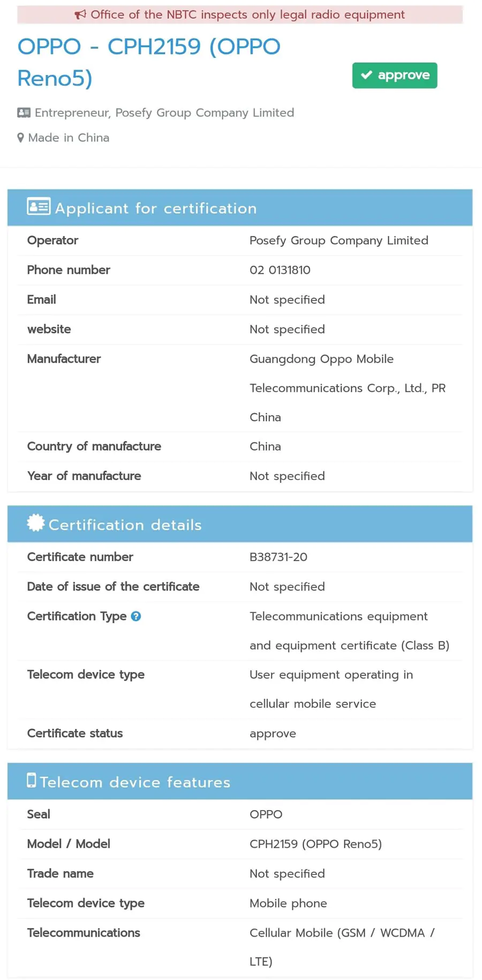This screenshot has width=482, height=980.
Task: Click the ID card icon beside Entrepreneur
Action: pos(24,113)
